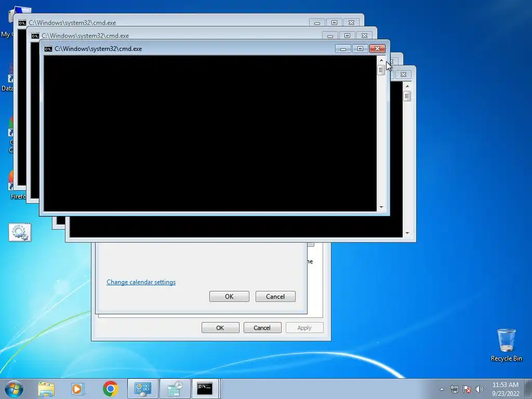The width and height of the screenshot is (532, 399).
Task: Close the lower-right background cmd window
Action: click(x=403, y=75)
